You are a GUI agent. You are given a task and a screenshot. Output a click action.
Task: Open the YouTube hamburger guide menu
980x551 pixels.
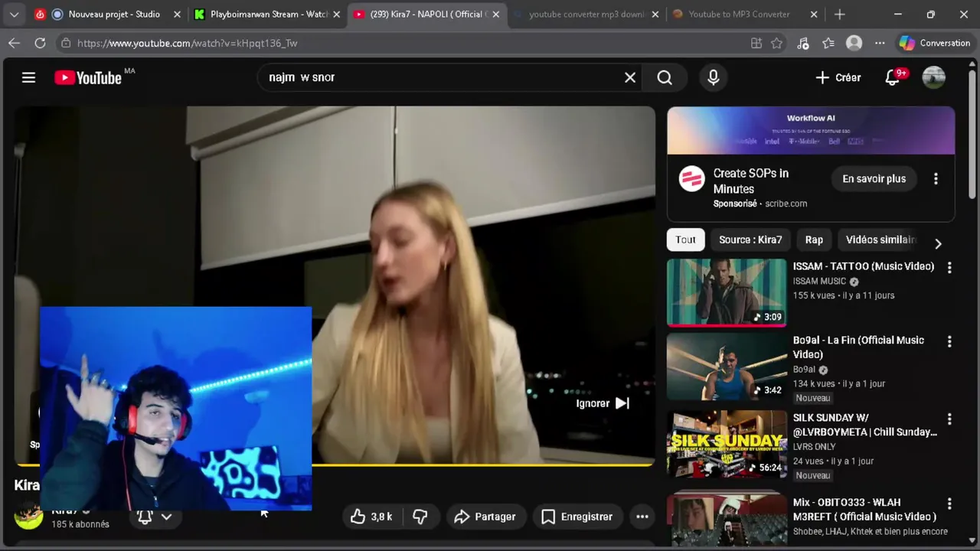coord(28,77)
